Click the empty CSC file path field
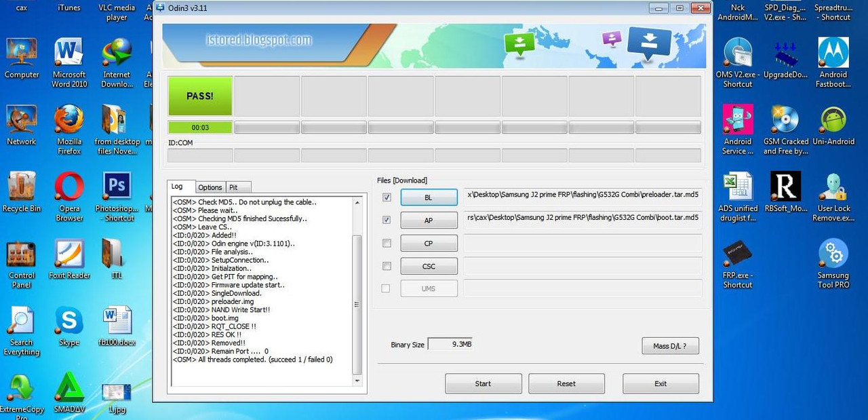 click(583, 266)
